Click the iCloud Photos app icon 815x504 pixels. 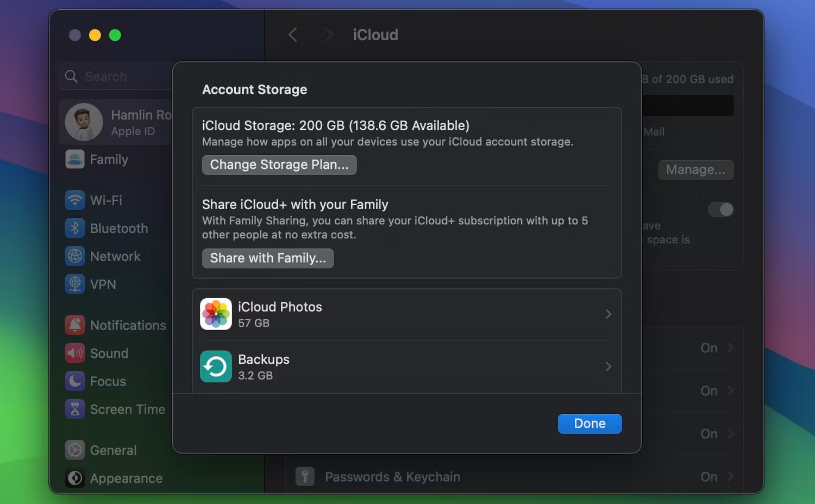click(x=216, y=313)
